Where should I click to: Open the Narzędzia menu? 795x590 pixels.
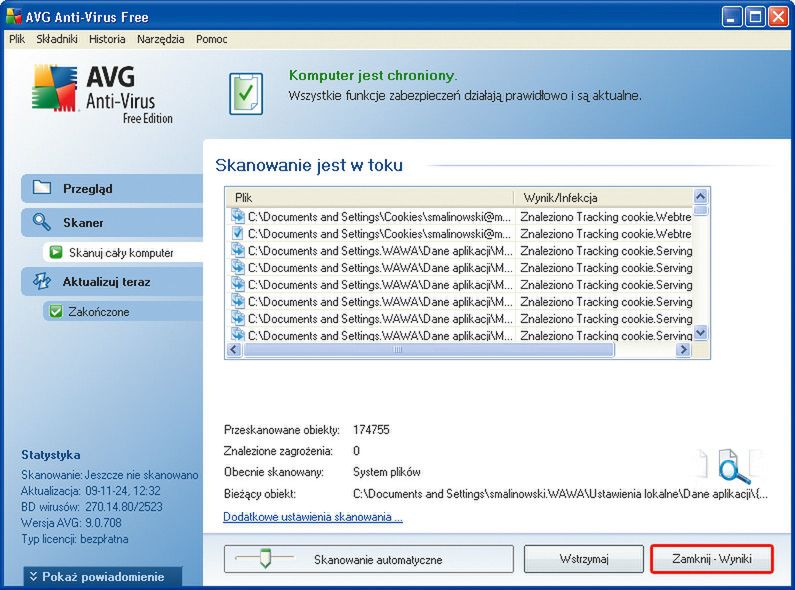[160, 39]
